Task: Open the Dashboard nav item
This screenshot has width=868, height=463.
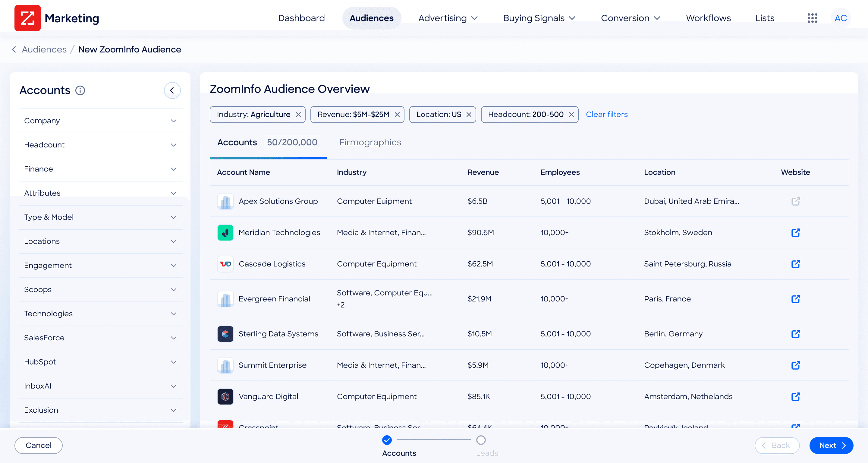Action: 301,18
